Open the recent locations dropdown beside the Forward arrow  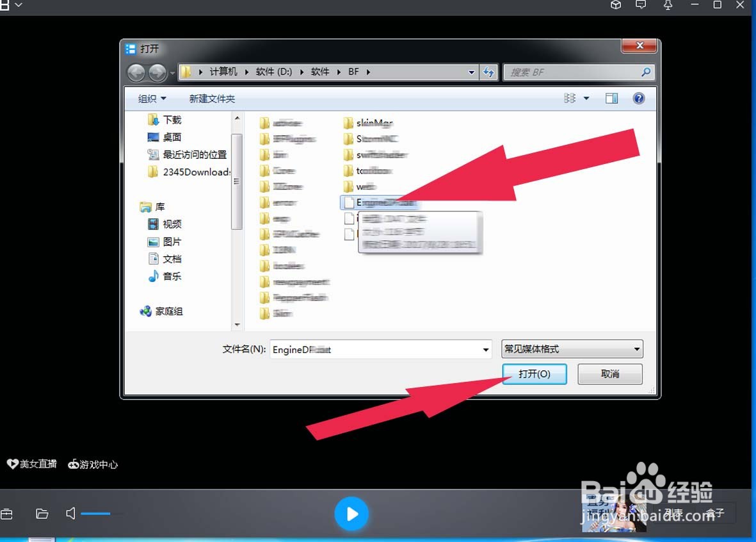(x=172, y=74)
